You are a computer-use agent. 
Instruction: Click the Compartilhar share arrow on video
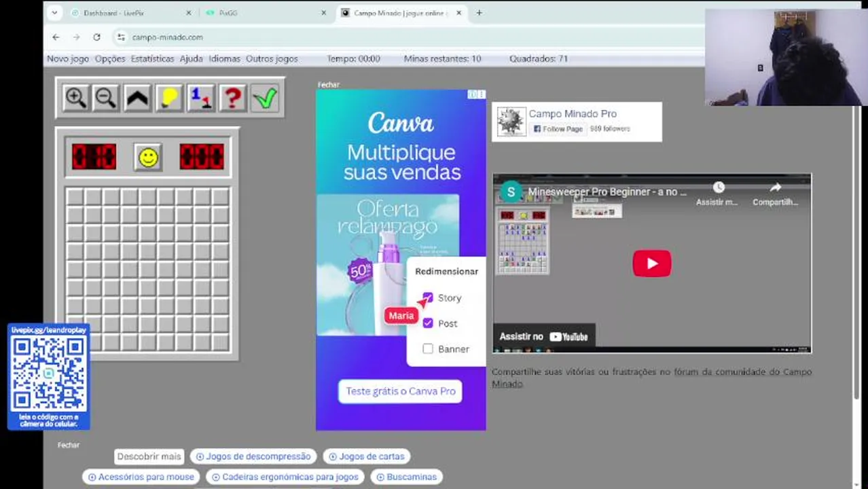pos(775,187)
